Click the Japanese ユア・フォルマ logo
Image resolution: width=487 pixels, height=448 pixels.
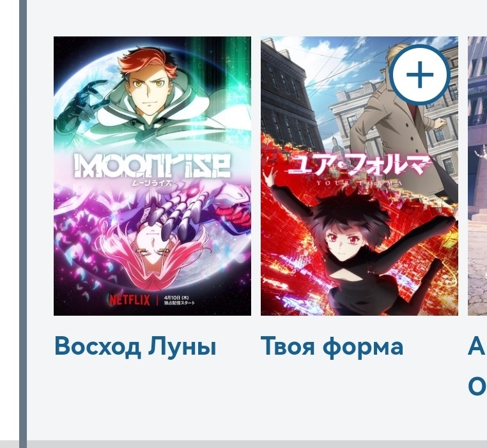(x=359, y=165)
